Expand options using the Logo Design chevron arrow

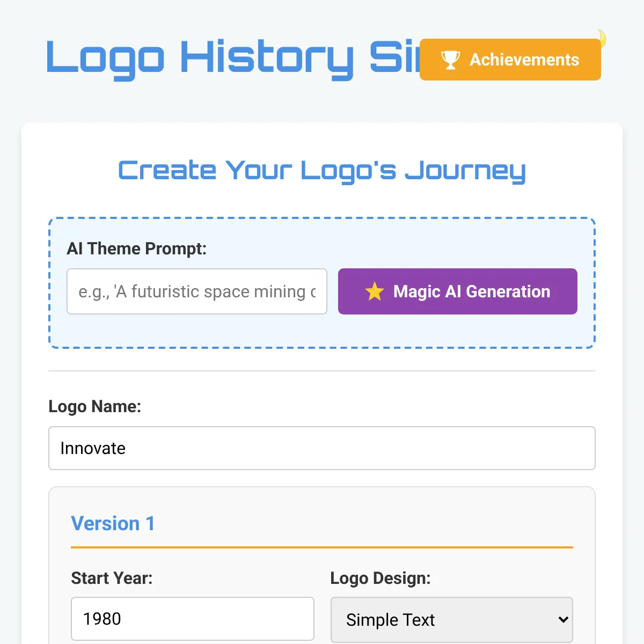point(563,620)
